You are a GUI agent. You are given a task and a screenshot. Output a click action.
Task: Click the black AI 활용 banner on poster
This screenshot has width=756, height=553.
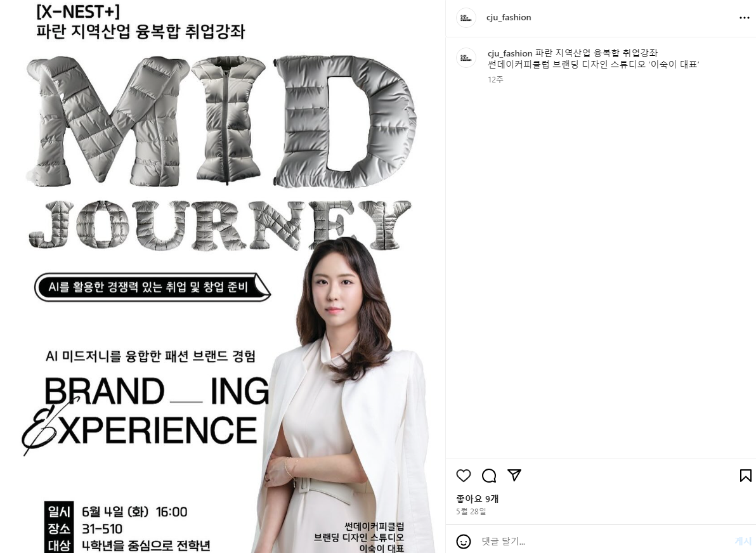[x=152, y=287]
